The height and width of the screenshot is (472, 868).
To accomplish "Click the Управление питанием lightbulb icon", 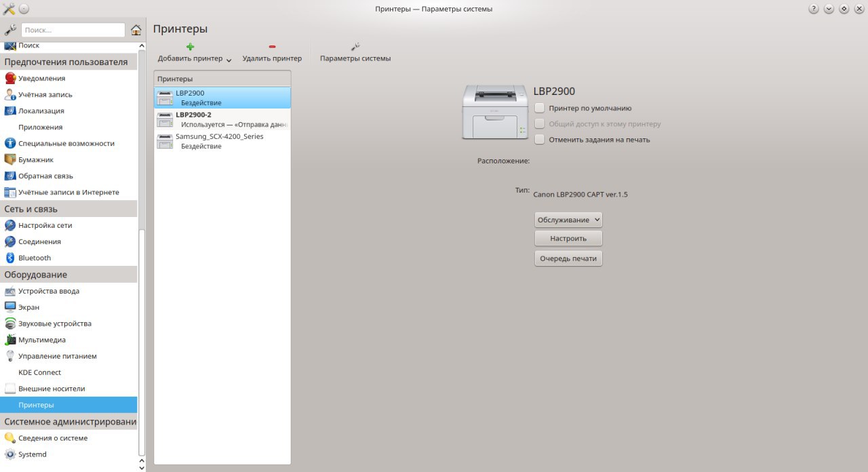I will [10, 356].
